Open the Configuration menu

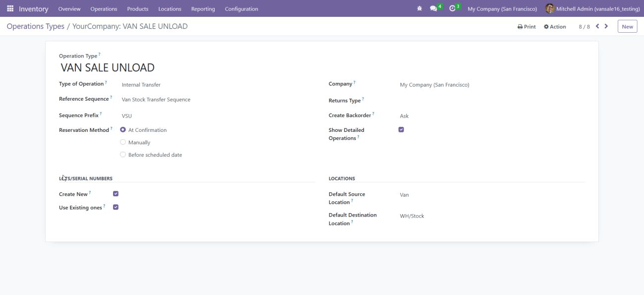coord(241,9)
